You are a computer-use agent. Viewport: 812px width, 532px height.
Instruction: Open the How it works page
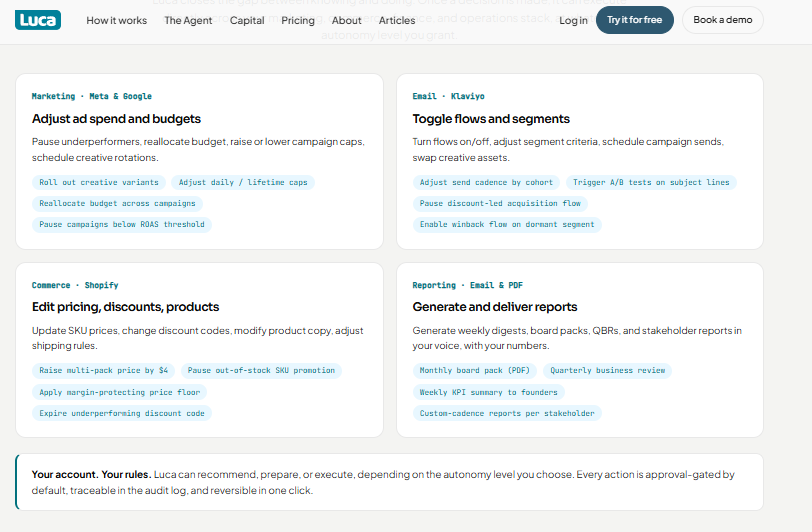coord(117,20)
